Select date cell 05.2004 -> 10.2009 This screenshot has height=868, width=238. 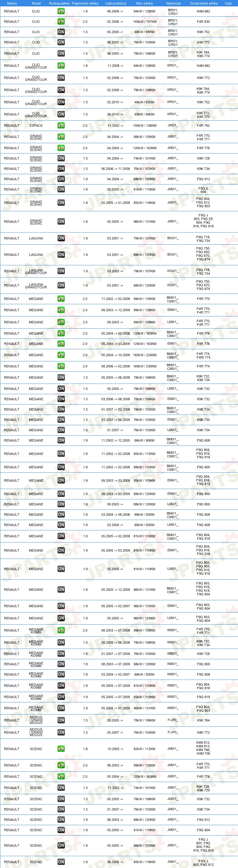click(x=115, y=355)
